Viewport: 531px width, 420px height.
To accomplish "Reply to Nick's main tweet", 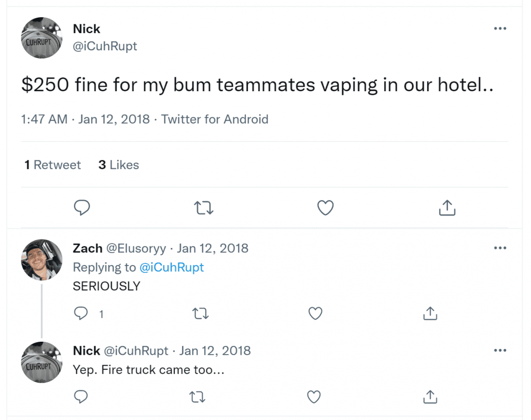I will point(82,207).
